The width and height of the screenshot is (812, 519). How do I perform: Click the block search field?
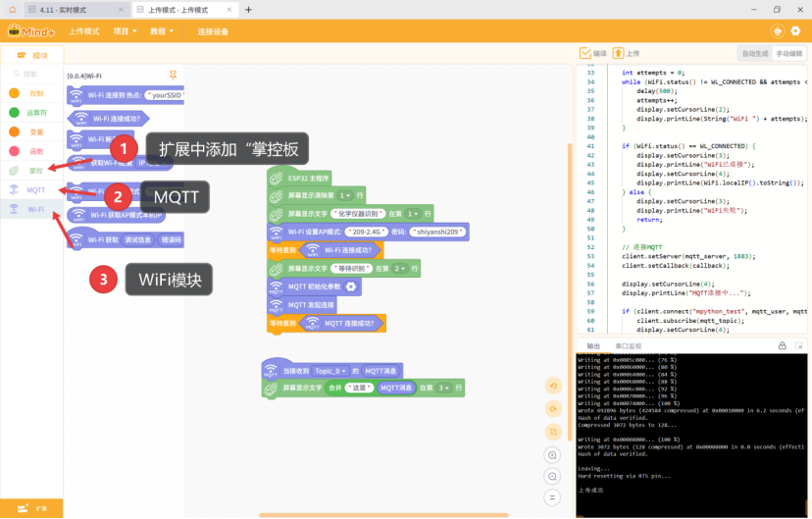[x=31, y=75]
